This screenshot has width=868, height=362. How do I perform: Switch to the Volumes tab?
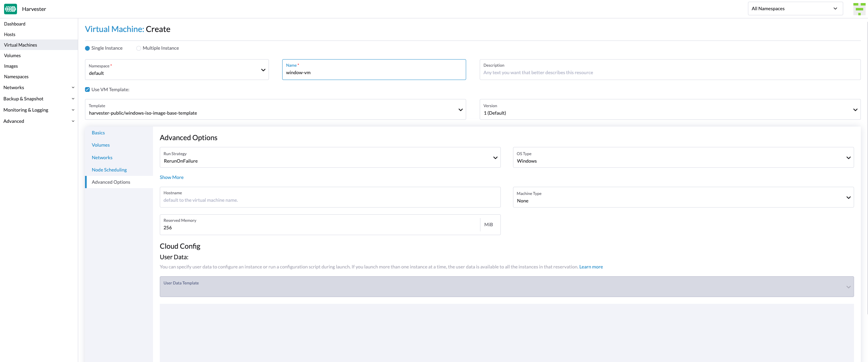(x=101, y=145)
